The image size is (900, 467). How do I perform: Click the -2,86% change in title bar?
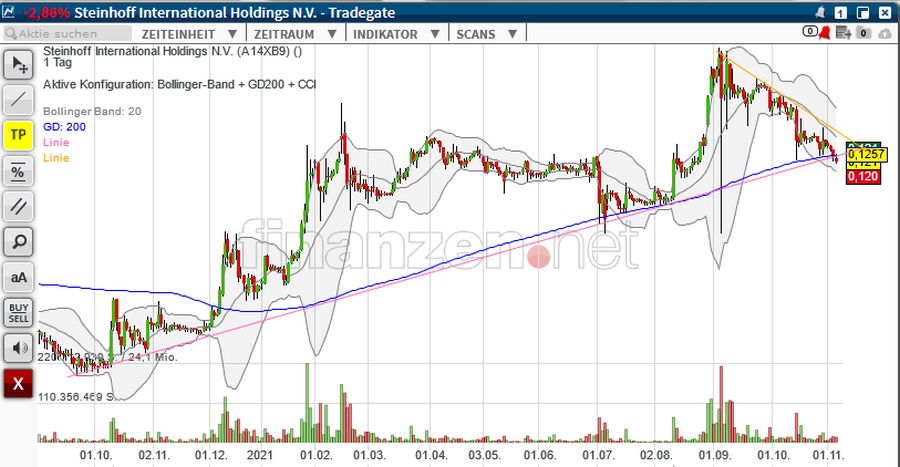(x=47, y=12)
